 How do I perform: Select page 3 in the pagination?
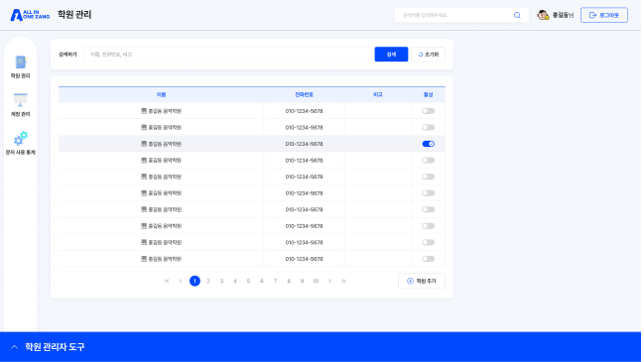[x=221, y=281]
